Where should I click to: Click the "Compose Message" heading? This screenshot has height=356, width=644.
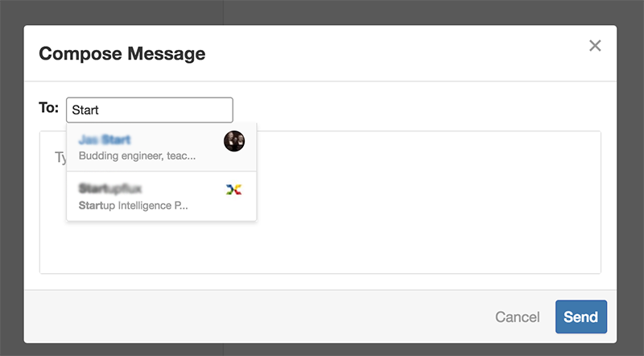(122, 54)
